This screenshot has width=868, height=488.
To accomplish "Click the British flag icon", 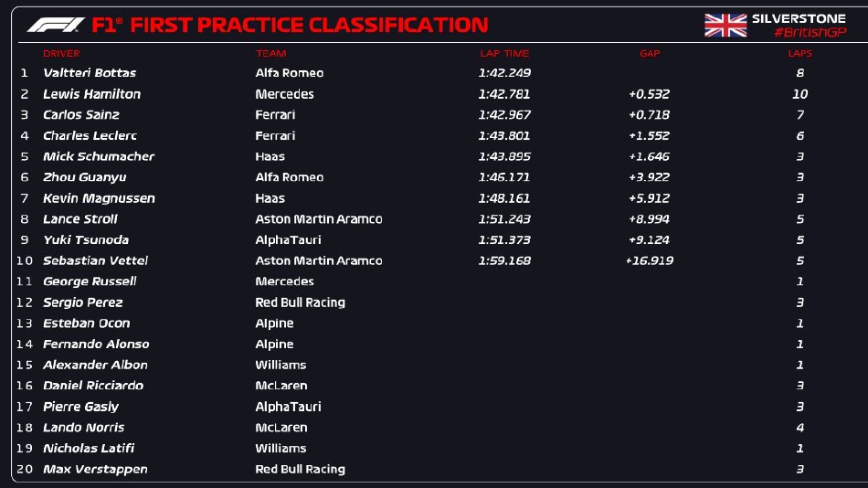I will point(725,26).
